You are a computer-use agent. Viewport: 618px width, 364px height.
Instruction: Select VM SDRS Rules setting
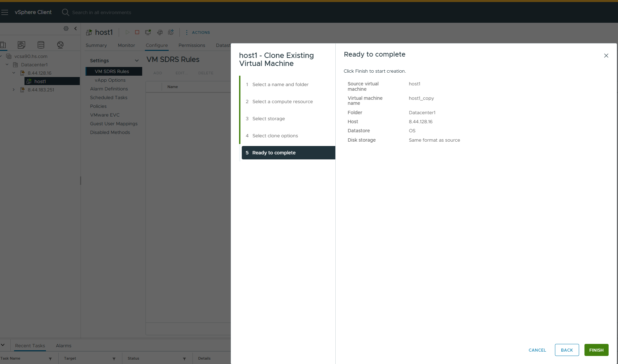[x=114, y=71]
